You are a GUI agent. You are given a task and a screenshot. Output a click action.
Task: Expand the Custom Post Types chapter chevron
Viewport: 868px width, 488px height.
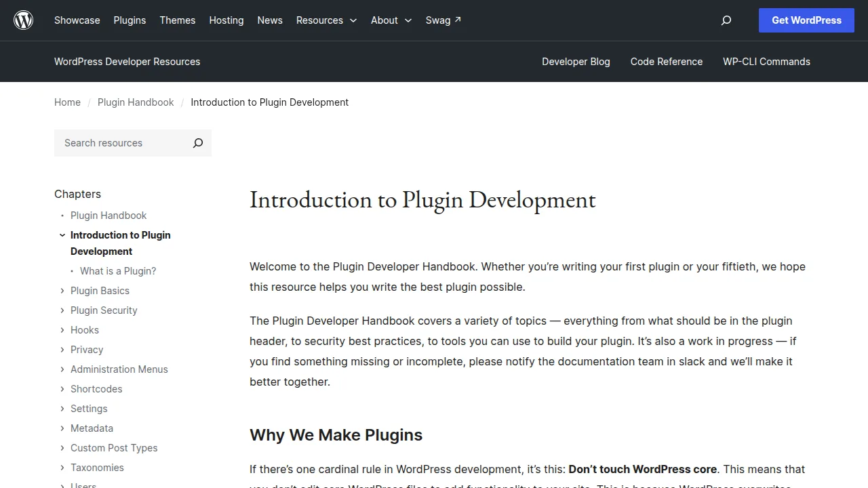[x=62, y=448]
